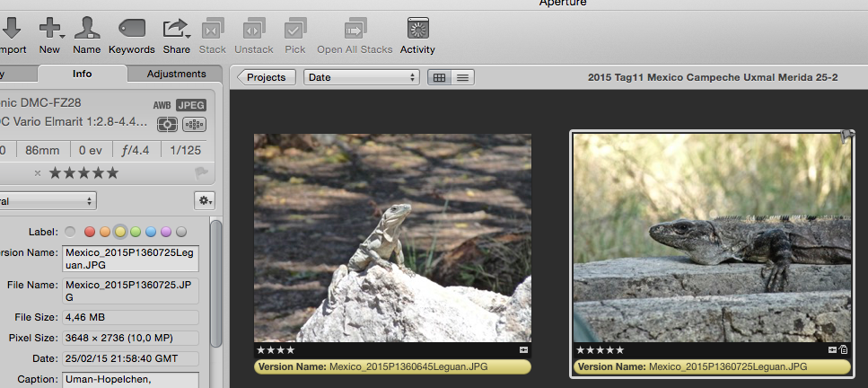Click the IPTC badge under P1360725 thumbnail
This screenshot has height=388, width=868.
point(844,349)
